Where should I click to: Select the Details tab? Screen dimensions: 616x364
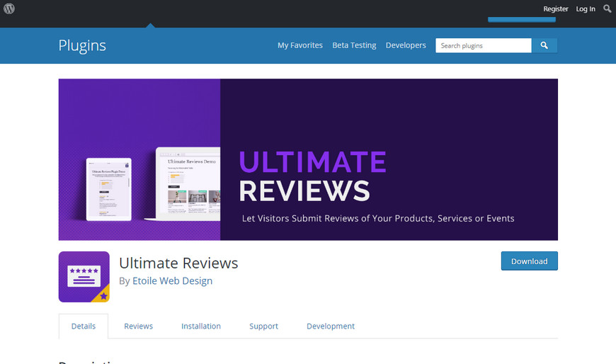(x=84, y=326)
